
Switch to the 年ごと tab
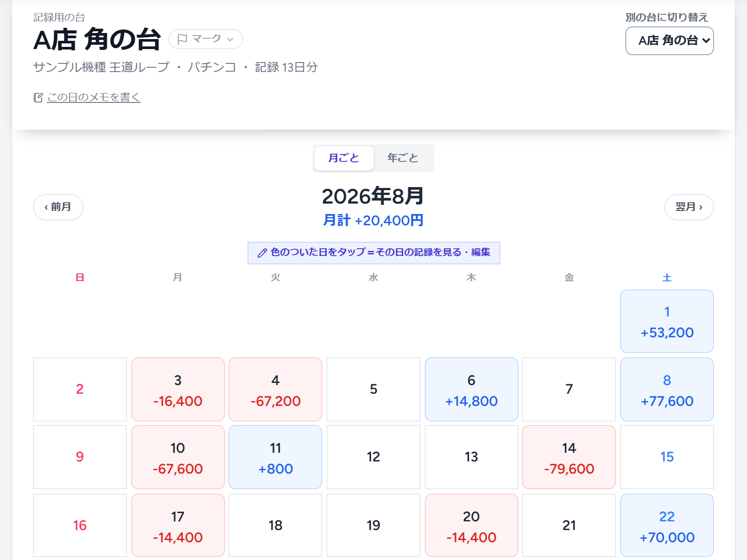click(x=403, y=158)
